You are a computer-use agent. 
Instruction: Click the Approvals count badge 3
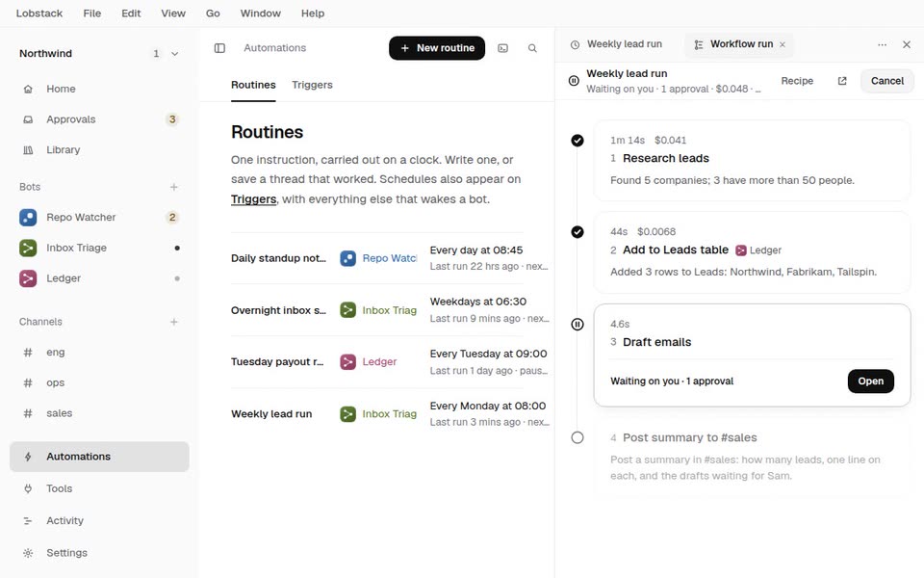point(172,119)
